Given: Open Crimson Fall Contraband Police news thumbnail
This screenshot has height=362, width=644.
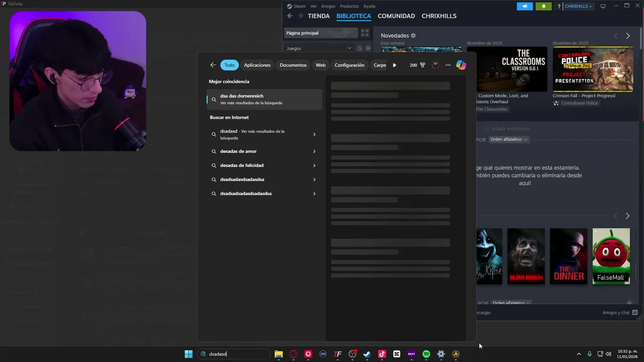Looking at the screenshot, I should (593, 69).
